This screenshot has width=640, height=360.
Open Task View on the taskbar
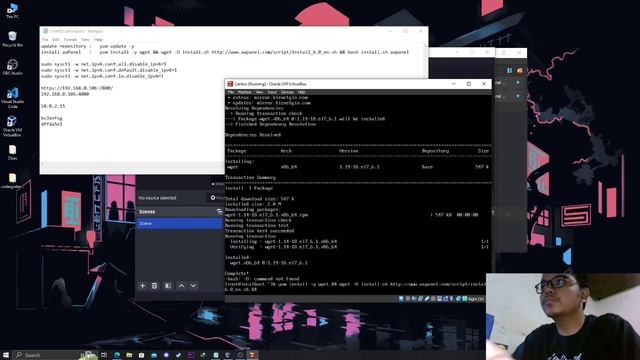104,355
